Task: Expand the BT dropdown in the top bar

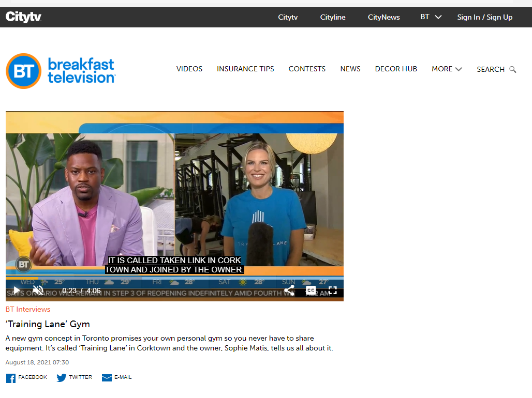Action: tap(431, 17)
